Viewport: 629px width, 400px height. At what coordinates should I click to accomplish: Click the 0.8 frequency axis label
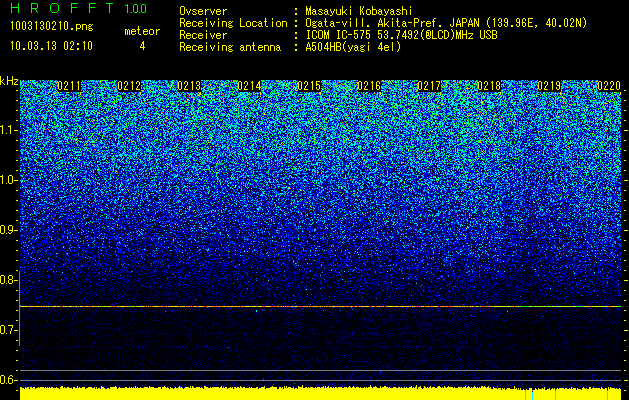point(8,280)
